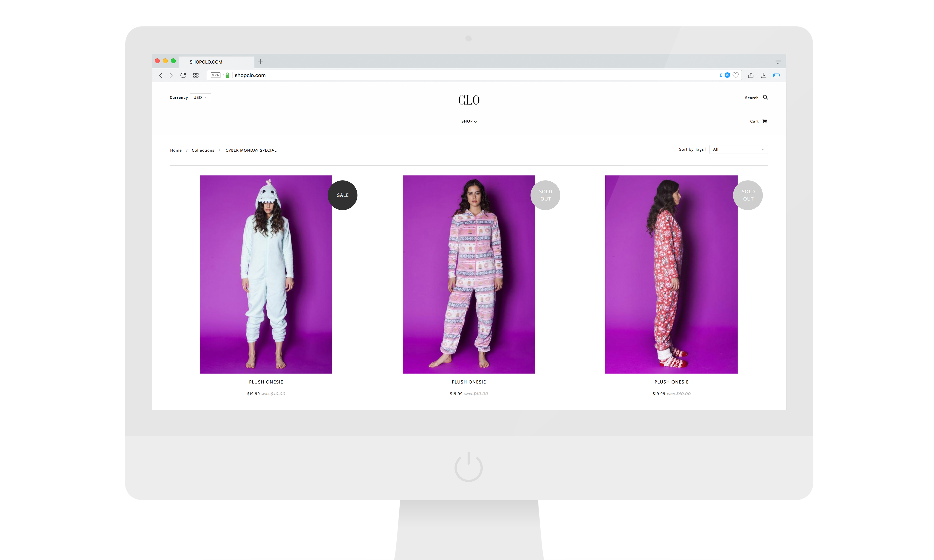Open the shopping cart icon
The height and width of the screenshot is (560, 934).
tap(765, 121)
